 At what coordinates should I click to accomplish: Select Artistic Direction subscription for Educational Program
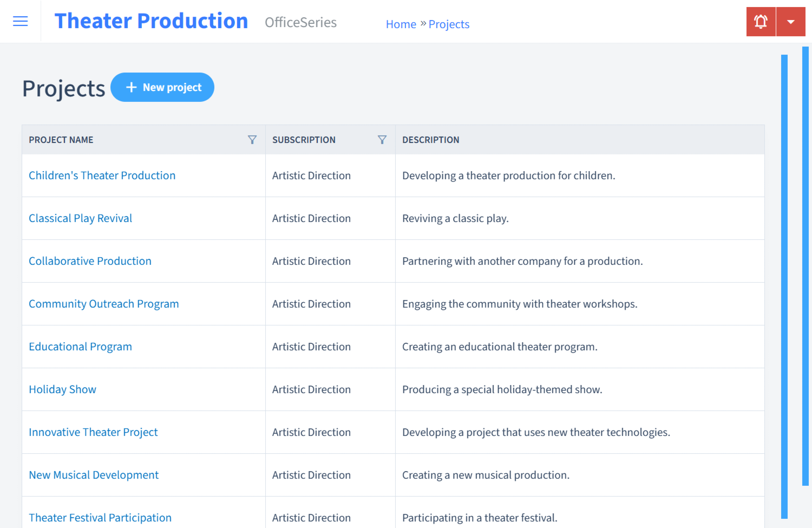tap(311, 346)
